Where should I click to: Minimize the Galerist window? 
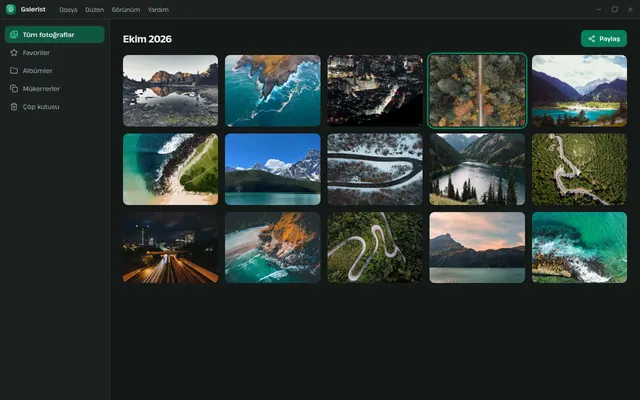[599, 9]
